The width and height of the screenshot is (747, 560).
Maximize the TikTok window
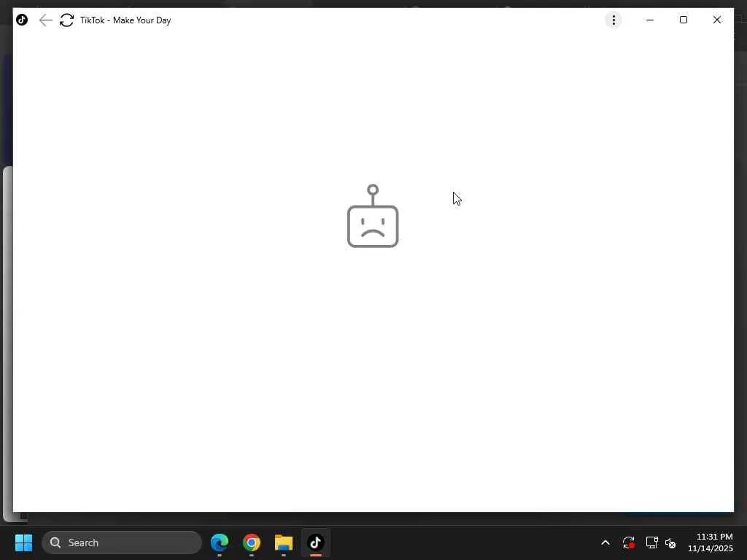point(683,20)
